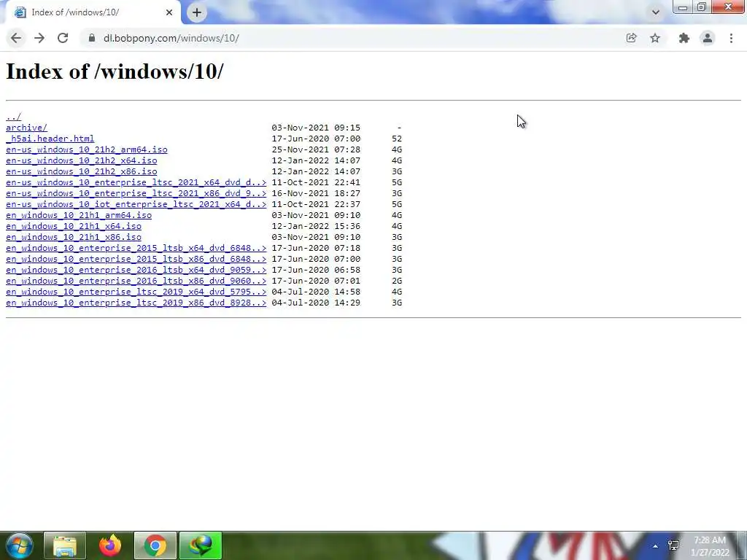The image size is (747, 560).
Task: Select the Index of /windows/10/ tab
Action: point(93,12)
